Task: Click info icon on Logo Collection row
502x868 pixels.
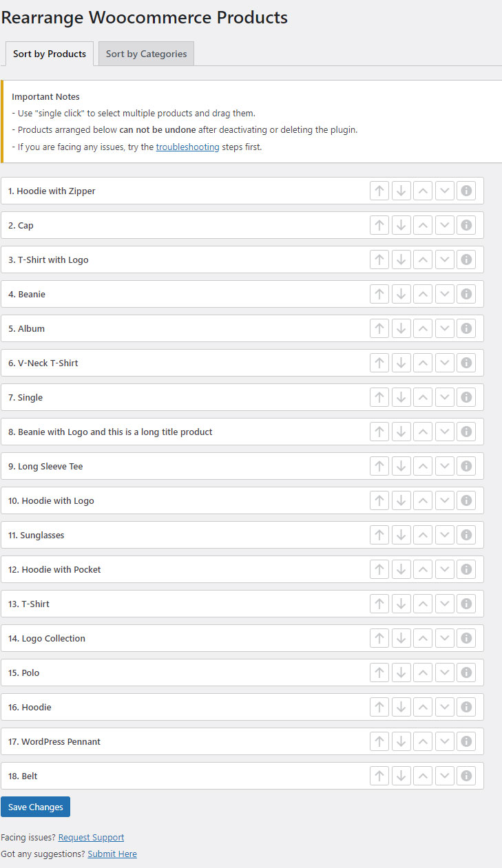Action: (466, 638)
